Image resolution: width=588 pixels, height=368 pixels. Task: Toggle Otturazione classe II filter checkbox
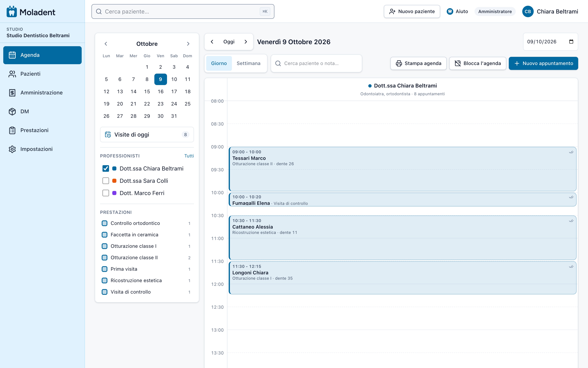(105, 258)
